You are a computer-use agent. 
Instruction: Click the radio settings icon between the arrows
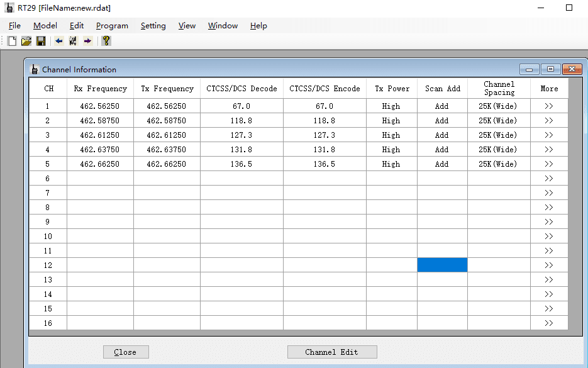pos(73,41)
